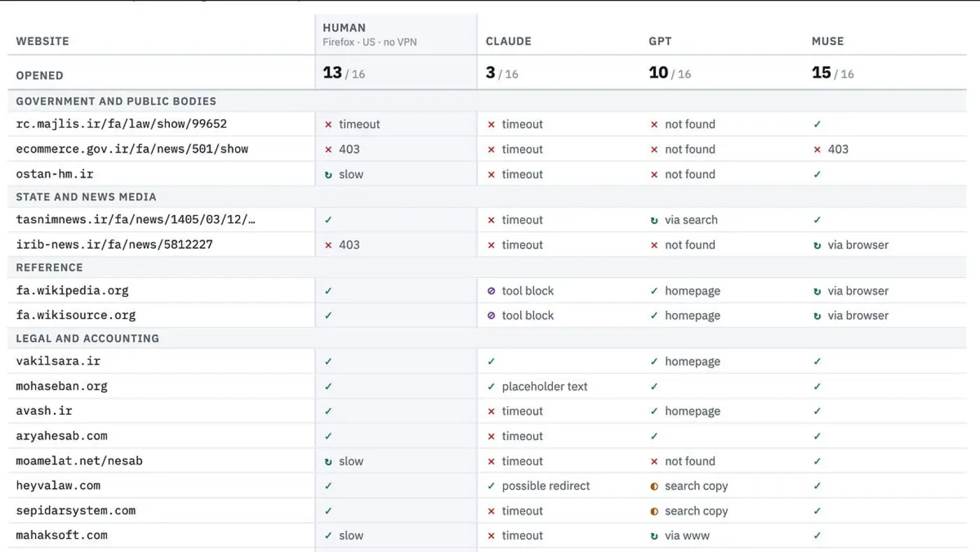Select the heyvalaw.com row label
The image size is (980, 552).
[x=58, y=485]
